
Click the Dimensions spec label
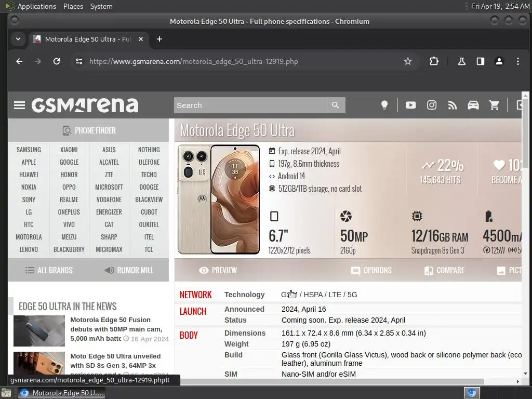[245, 333]
